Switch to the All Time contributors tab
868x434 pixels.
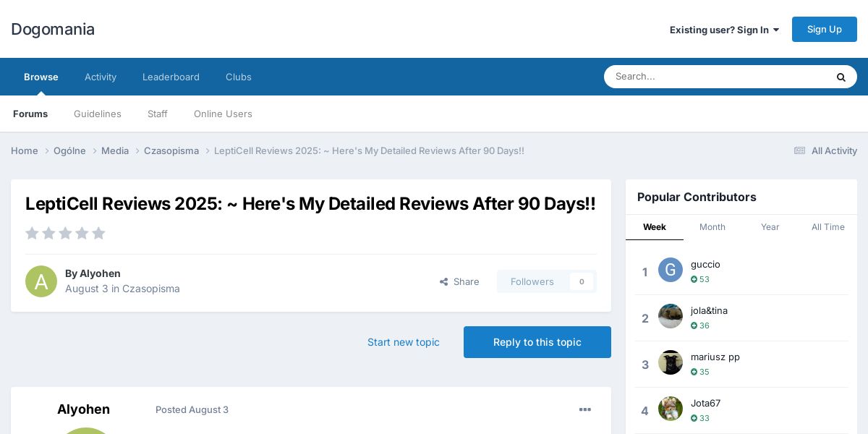[x=828, y=227]
